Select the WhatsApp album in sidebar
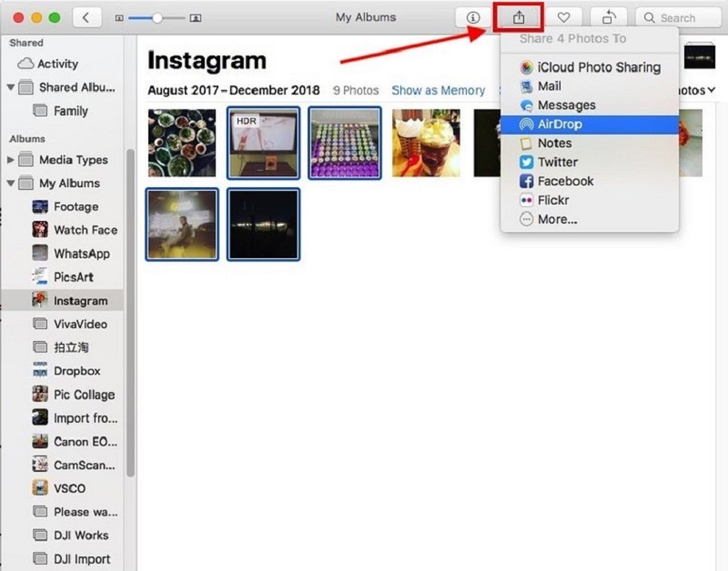The width and height of the screenshot is (728, 571). tap(81, 254)
